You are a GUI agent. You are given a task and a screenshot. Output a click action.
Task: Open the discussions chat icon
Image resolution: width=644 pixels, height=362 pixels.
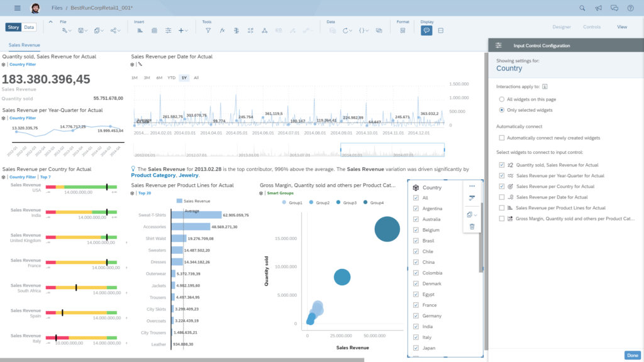(x=614, y=8)
